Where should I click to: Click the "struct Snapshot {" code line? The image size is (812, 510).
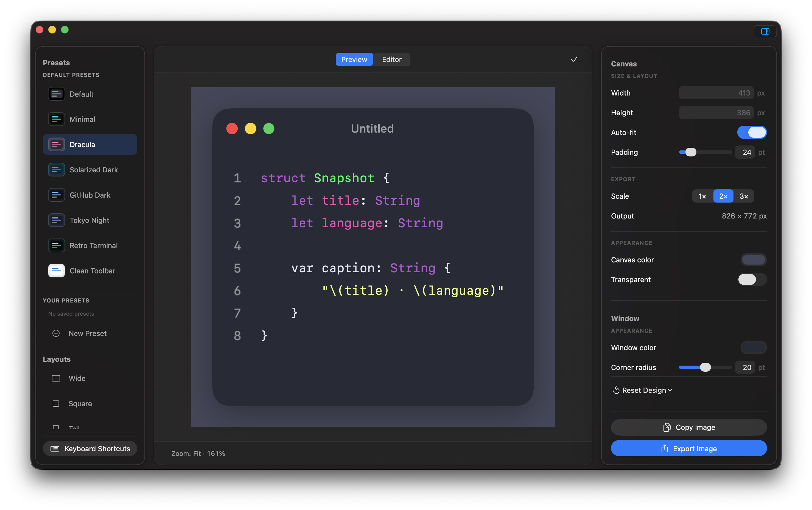(325, 178)
